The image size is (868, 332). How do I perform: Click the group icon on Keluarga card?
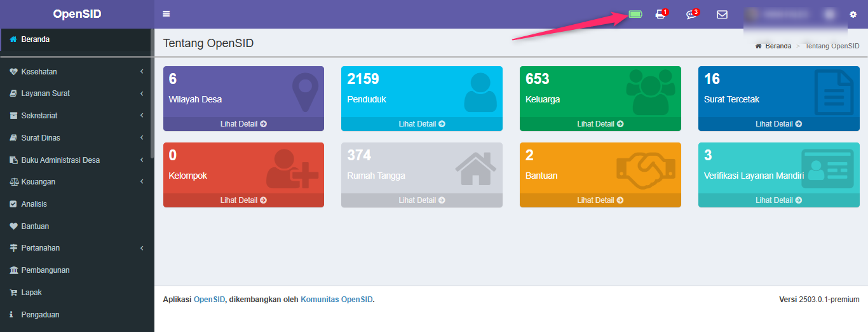click(649, 93)
